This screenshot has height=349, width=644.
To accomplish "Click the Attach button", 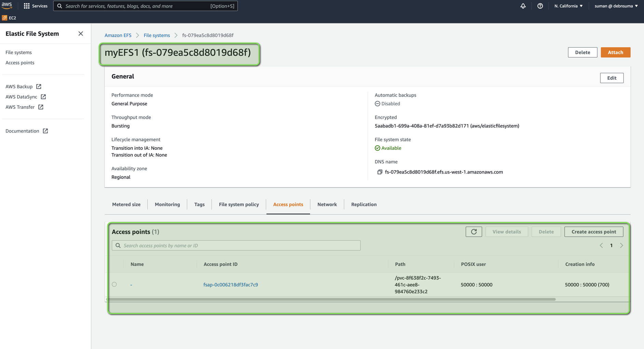I will pos(616,52).
